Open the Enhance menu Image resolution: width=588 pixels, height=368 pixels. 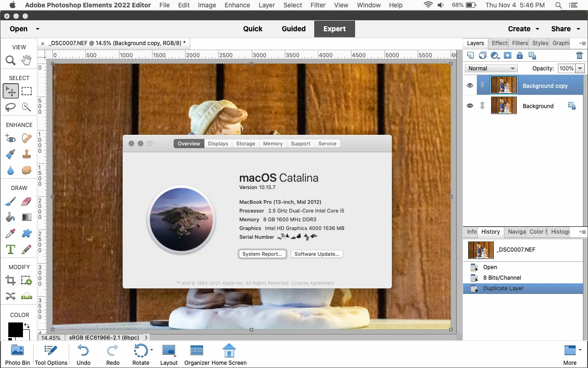[x=237, y=5]
